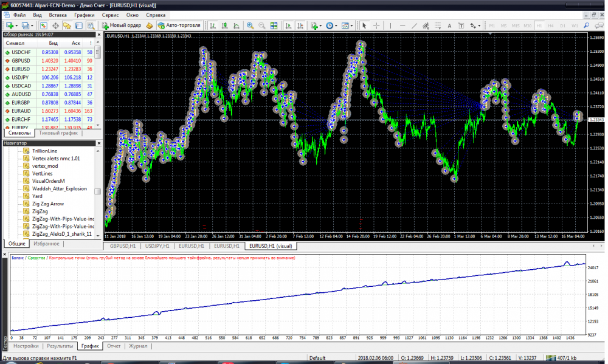Switch to M30 timeframe
This screenshot has height=364, width=608.
[x=527, y=26]
